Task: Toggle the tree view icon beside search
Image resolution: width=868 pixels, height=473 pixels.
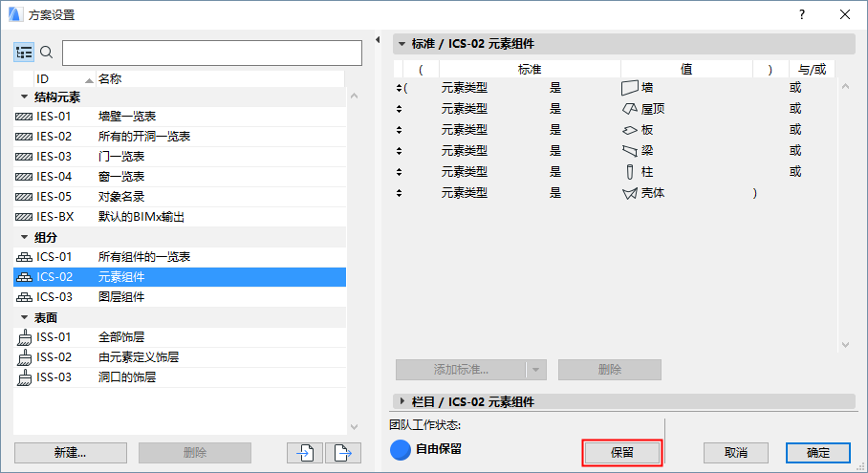Action: 24,53
